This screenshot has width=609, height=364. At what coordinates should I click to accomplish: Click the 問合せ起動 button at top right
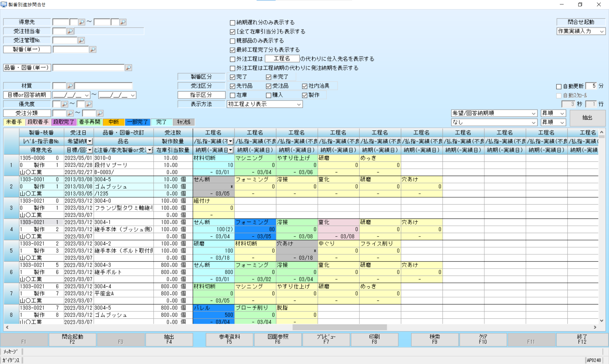click(x=581, y=22)
